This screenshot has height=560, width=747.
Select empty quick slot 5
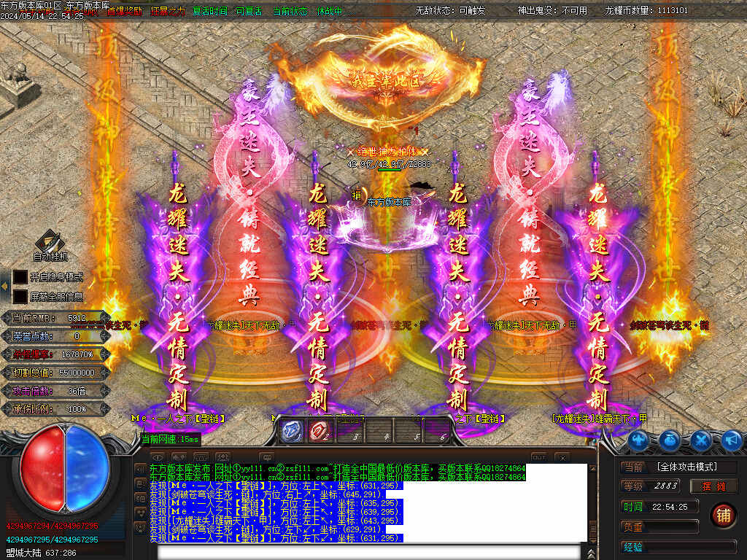tap(409, 432)
